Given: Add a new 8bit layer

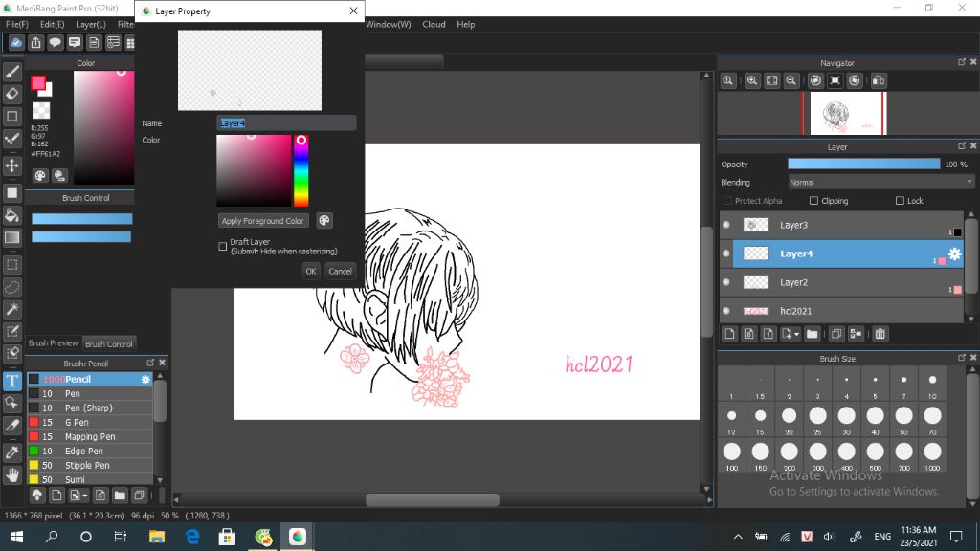Looking at the screenshot, I should (748, 334).
